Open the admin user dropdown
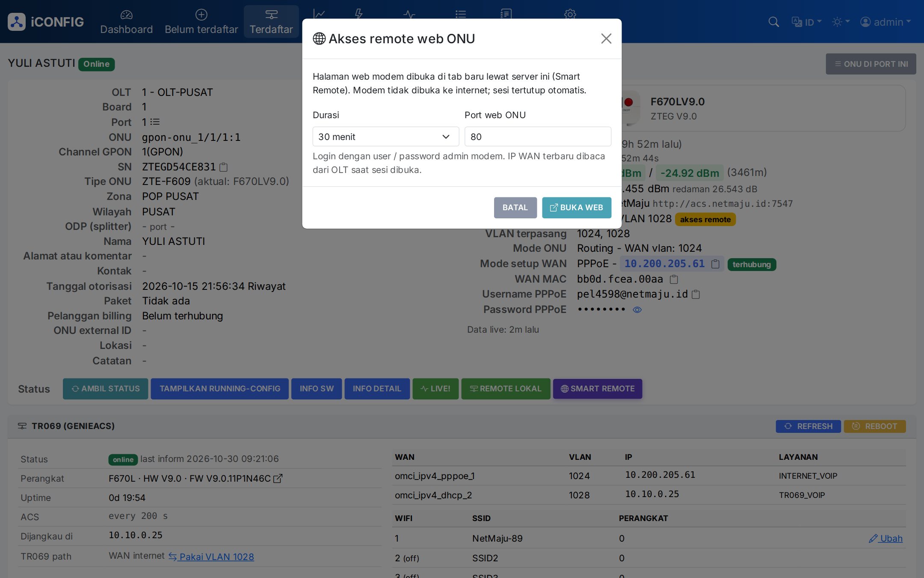 point(885,22)
